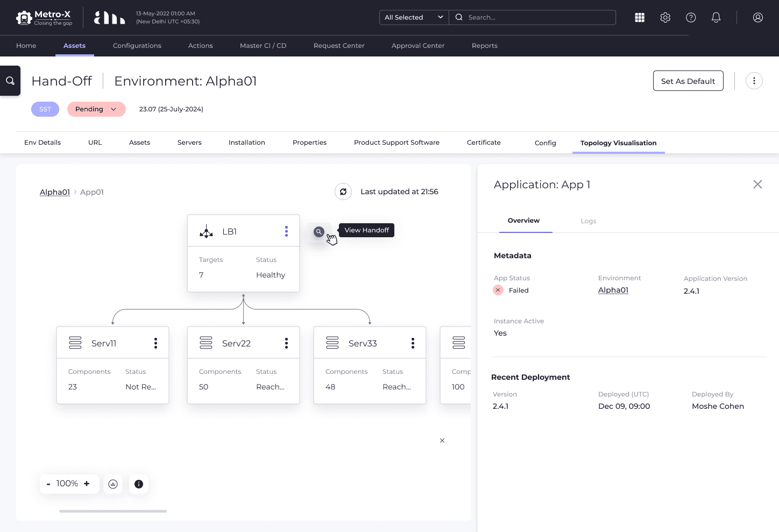The width and height of the screenshot is (779, 532).
Task: Download topology using the export icon
Action: (113, 484)
